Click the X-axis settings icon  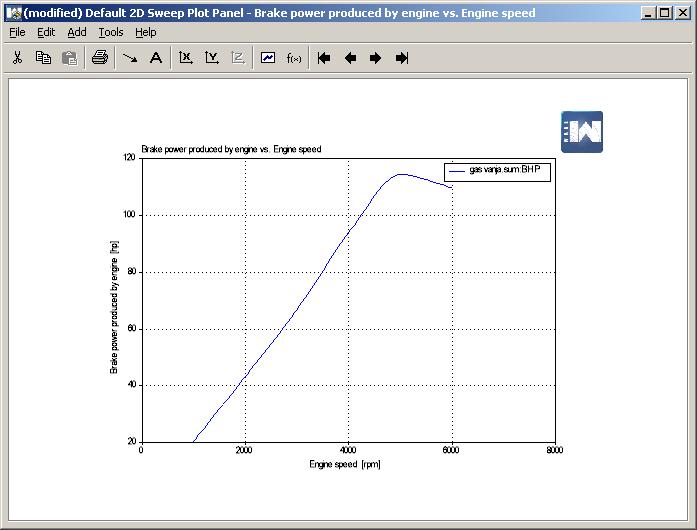point(186,58)
